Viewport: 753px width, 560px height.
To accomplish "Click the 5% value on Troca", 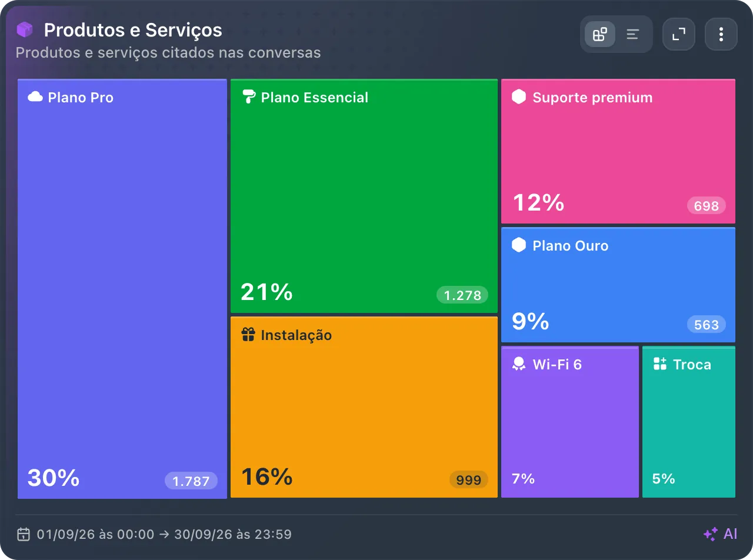I will pyautogui.click(x=664, y=479).
